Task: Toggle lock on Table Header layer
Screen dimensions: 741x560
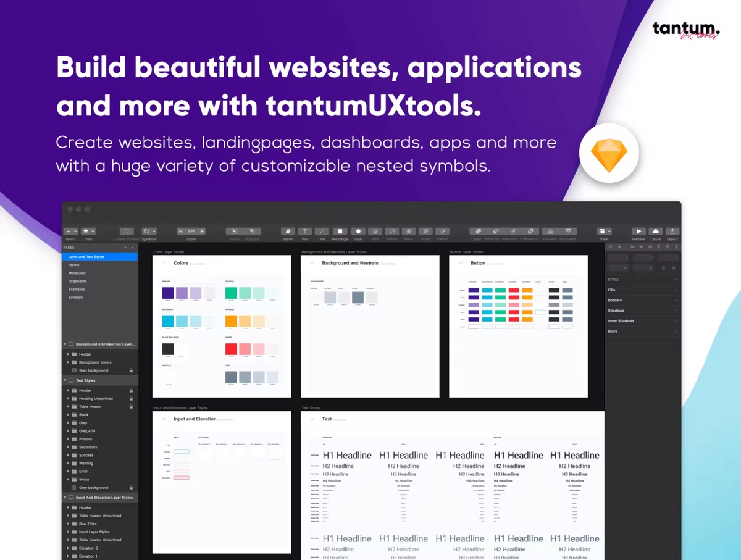Action: click(x=131, y=407)
